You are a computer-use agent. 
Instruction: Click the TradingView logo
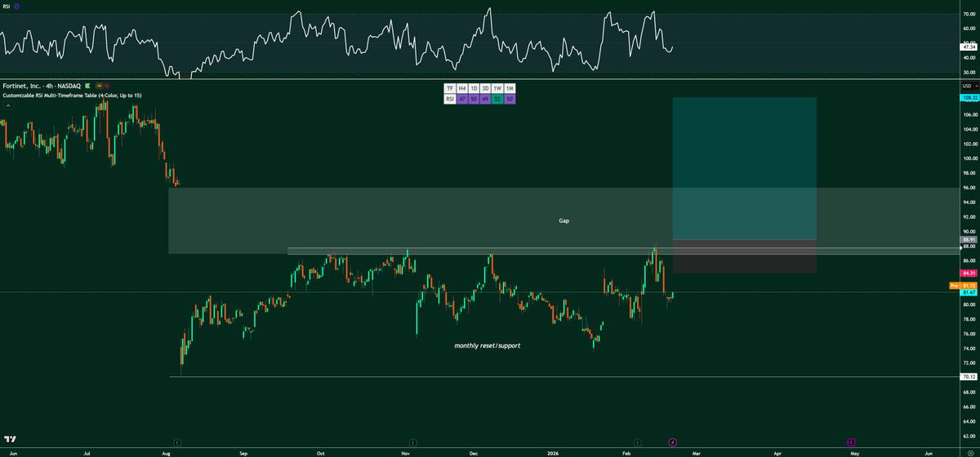11,439
